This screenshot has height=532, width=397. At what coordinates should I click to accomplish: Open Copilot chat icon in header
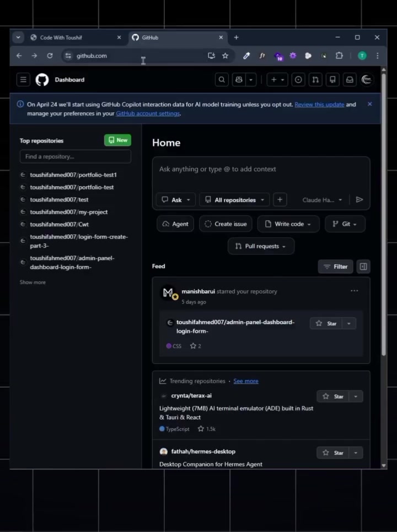coord(239,80)
